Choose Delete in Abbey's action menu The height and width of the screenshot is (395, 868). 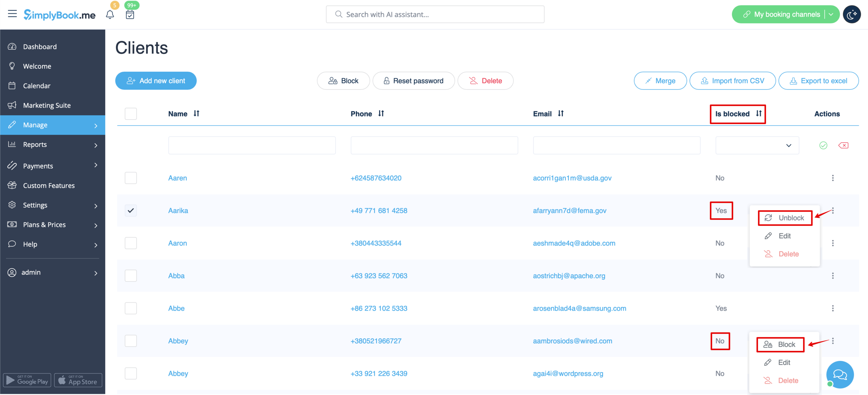pos(781,381)
